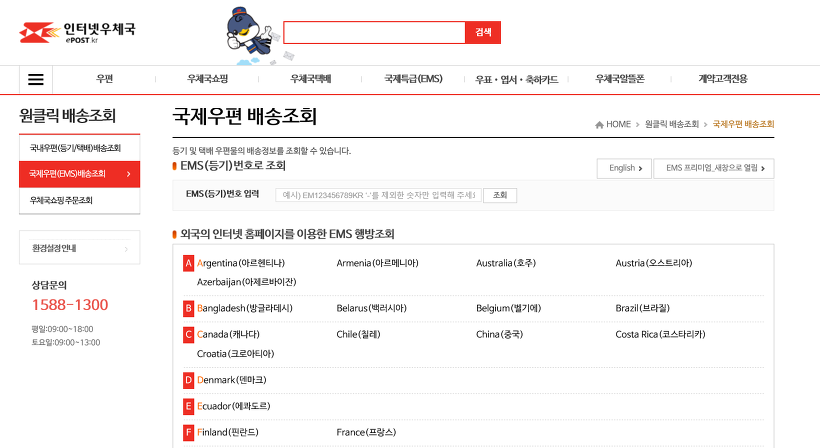Click the ePOST 인터넷우체국 logo

(77, 32)
